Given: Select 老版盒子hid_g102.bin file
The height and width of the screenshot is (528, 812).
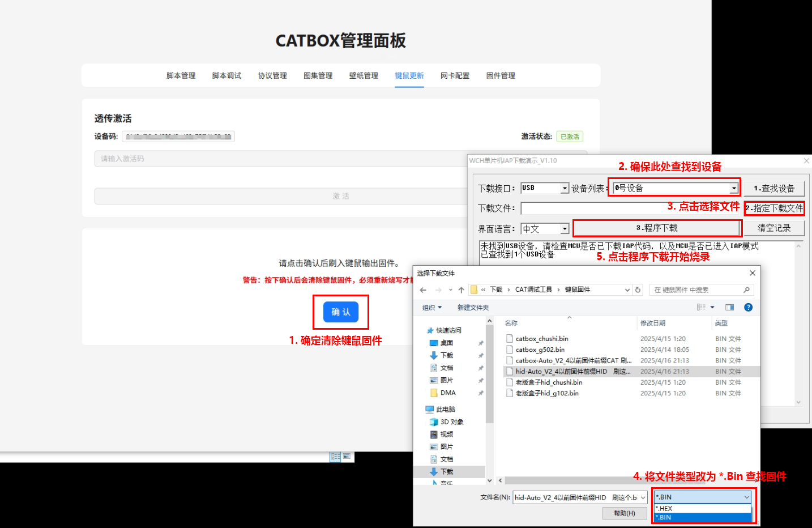Looking at the screenshot, I should [x=547, y=393].
